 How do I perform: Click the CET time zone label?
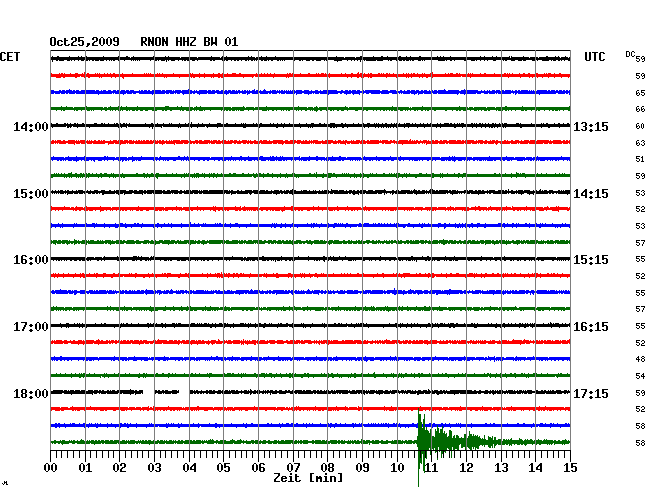pos(10,57)
